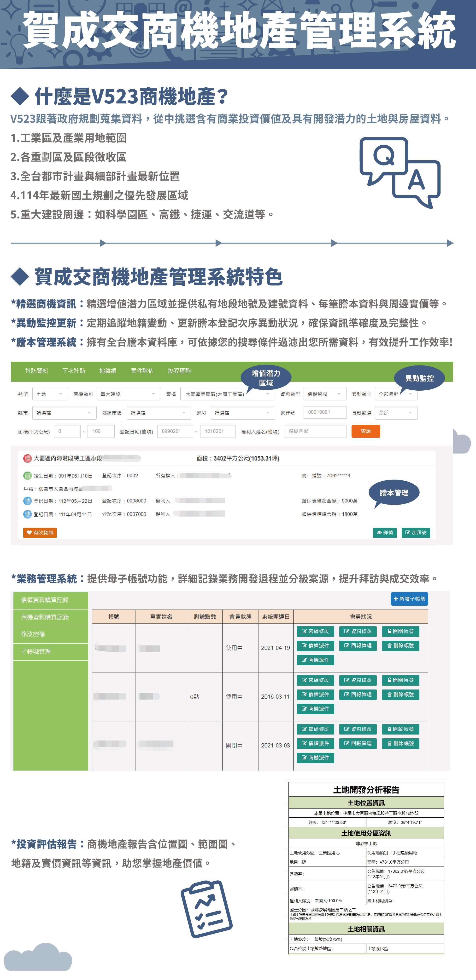
Task: Click the 加拜訪 add-visit button
Action: [416, 533]
